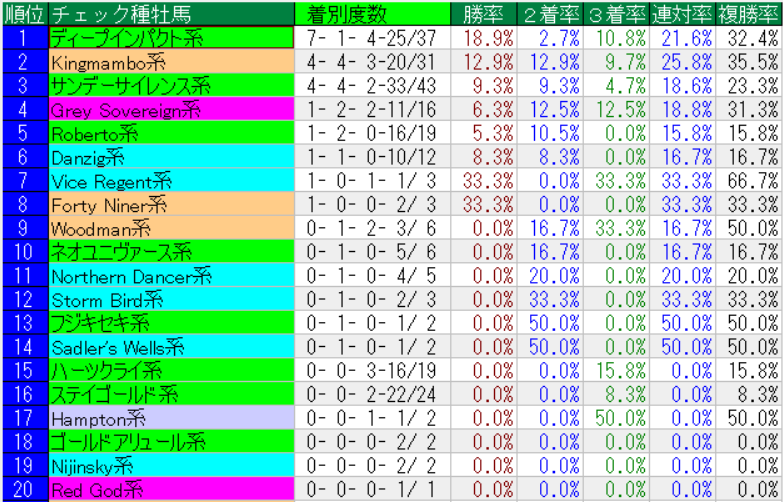Select the Grey Sovereign系 magenta cell
783x502 pixels.
(x=170, y=109)
